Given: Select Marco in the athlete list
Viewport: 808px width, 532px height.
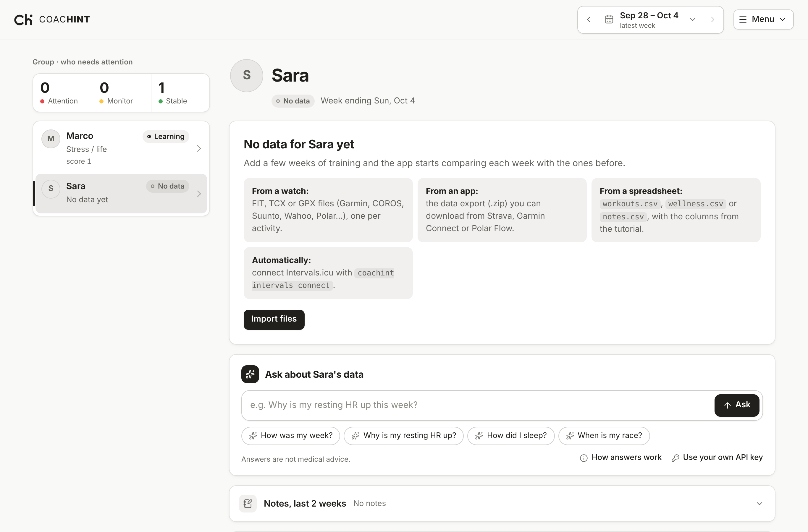Looking at the screenshot, I should pos(121,148).
